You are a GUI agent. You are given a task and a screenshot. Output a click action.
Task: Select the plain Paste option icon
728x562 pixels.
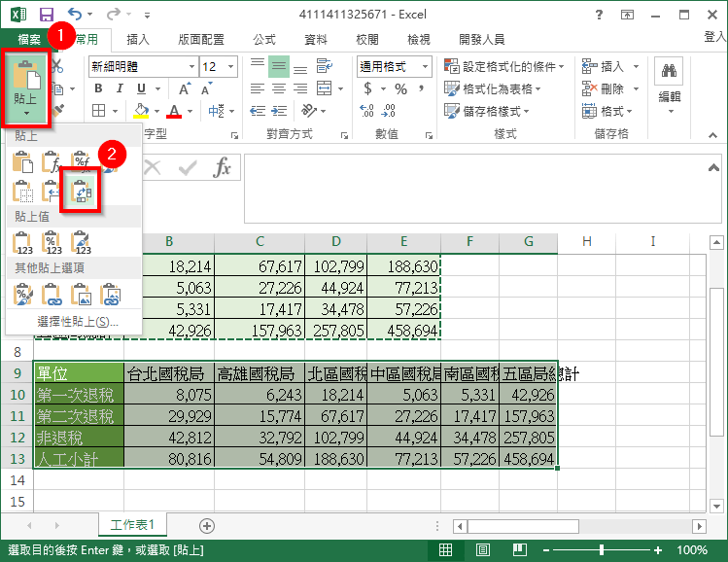(22, 162)
